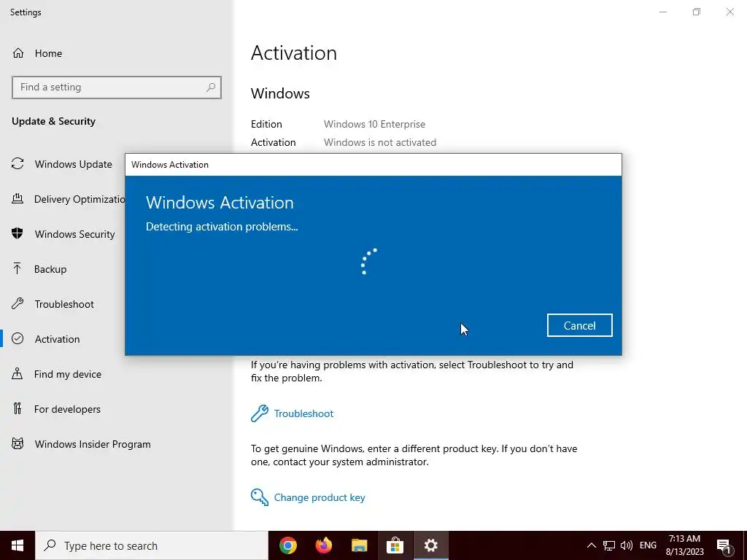Screen dimensions: 747x560
Task: Open the notification center icon
Action: coord(724,545)
